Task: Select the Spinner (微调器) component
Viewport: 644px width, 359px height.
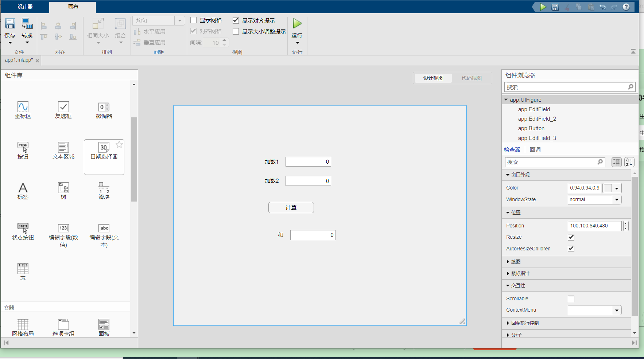Action: pyautogui.click(x=104, y=110)
